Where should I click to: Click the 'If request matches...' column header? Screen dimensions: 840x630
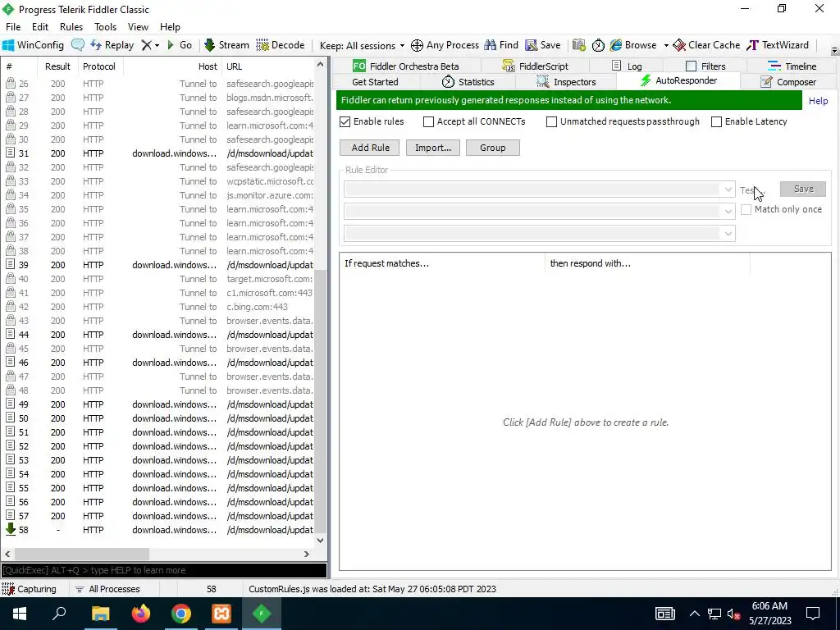(x=442, y=263)
